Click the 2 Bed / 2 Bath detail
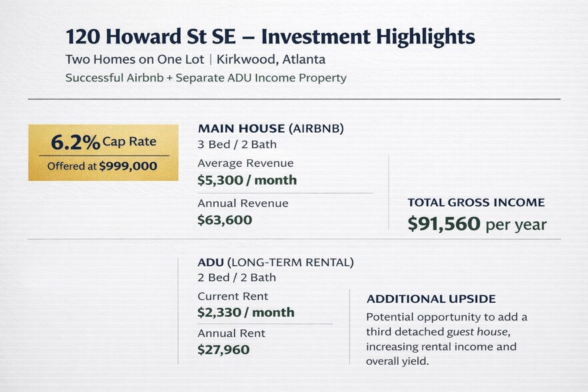The width and height of the screenshot is (588, 392). (x=237, y=278)
